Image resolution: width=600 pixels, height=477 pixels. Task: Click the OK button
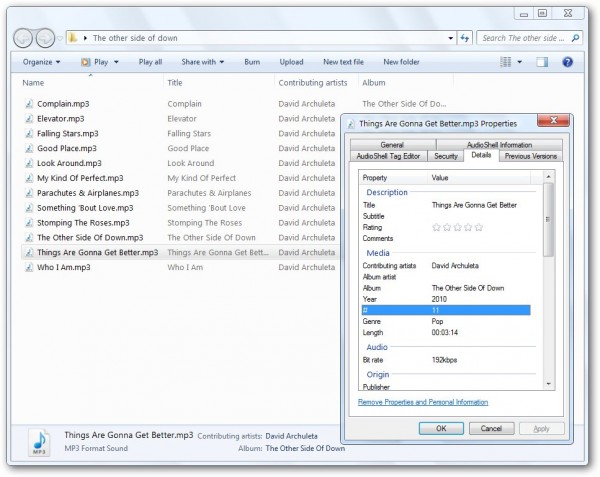tap(441, 428)
